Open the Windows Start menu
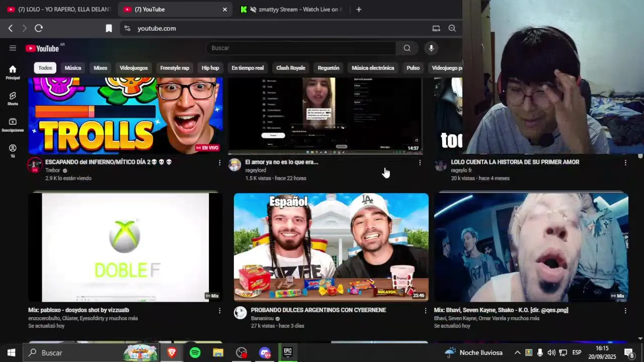This screenshot has height=362, width=644. coord(11,352)
